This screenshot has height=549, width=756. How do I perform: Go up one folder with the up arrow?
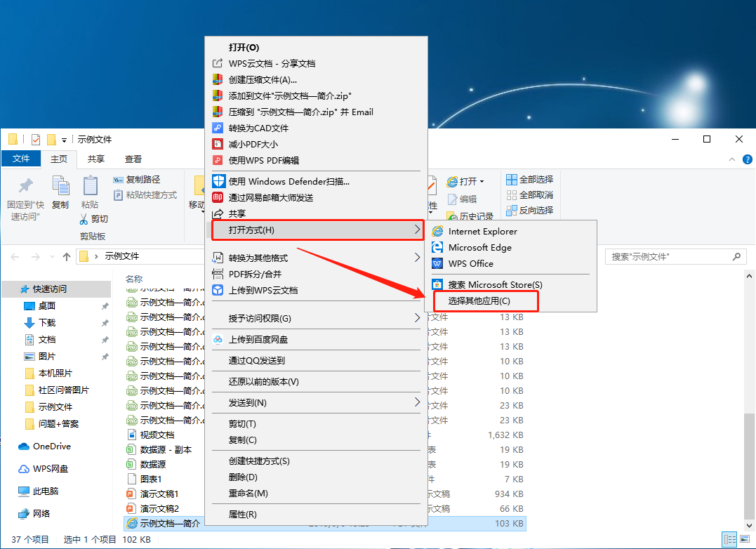click(67, 256)
